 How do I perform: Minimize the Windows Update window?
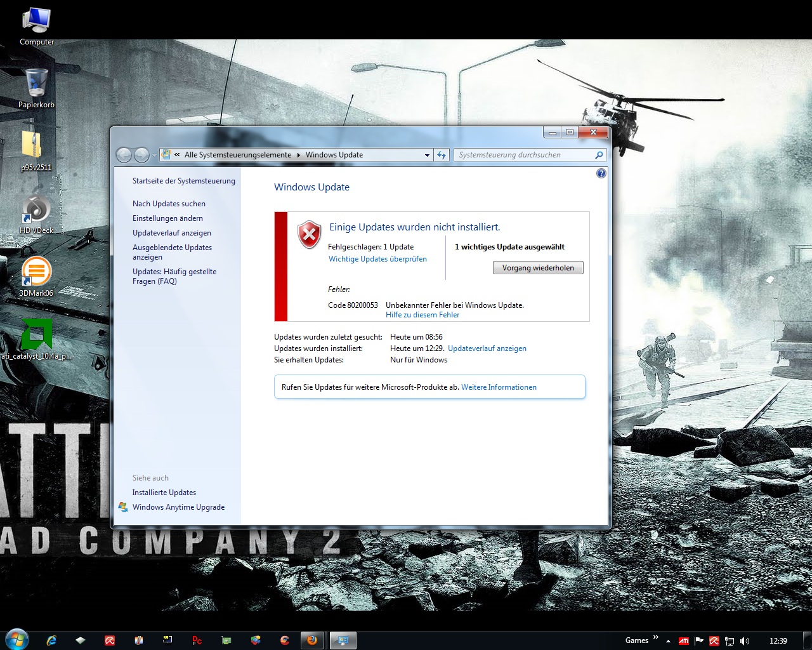[553, 133]
